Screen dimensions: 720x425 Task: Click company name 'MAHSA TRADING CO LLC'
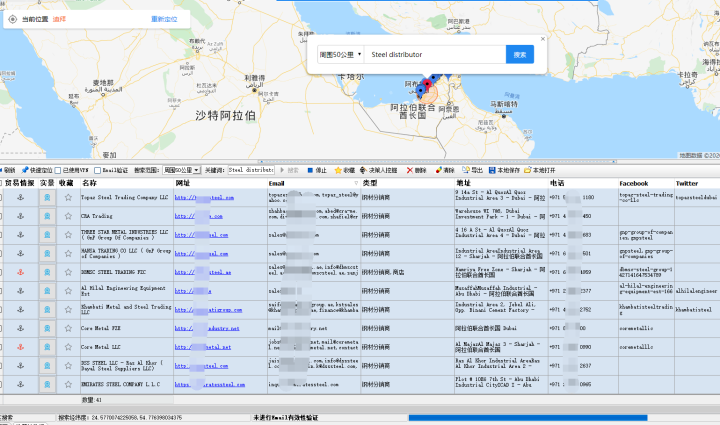click(126, 253)
